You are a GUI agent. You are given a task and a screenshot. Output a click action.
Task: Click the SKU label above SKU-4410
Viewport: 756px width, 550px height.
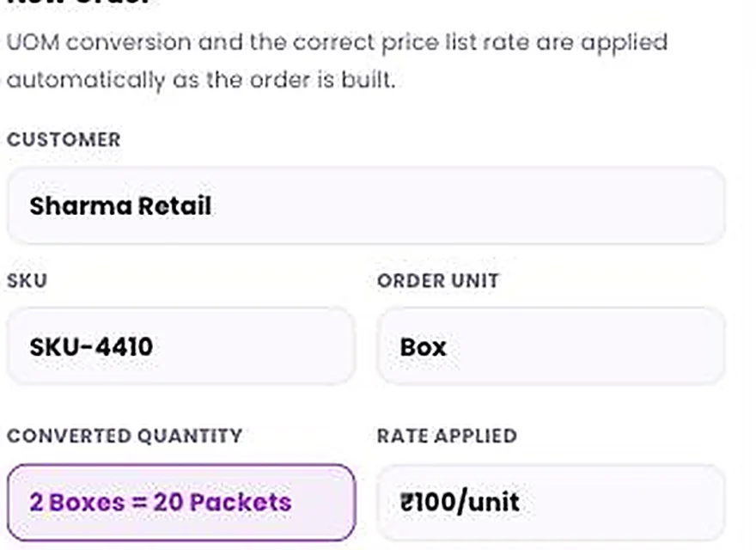[x=27, y=280]
